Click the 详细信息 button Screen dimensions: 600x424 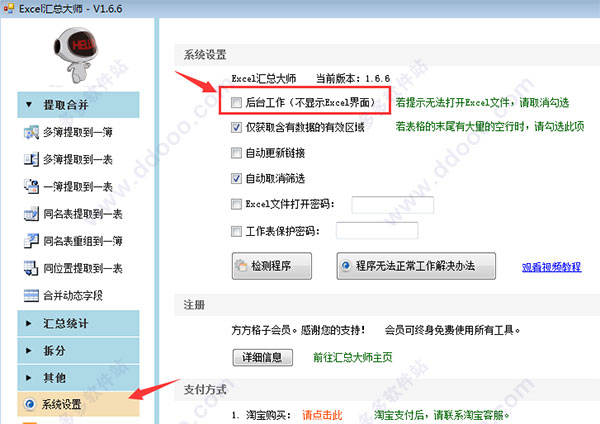(x=263, y=357)
